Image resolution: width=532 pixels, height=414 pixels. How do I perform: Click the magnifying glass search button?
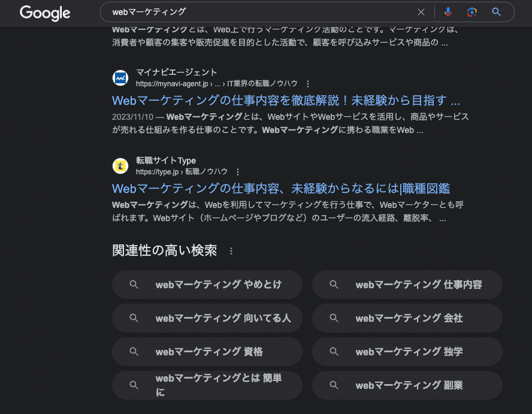(496, 12)
